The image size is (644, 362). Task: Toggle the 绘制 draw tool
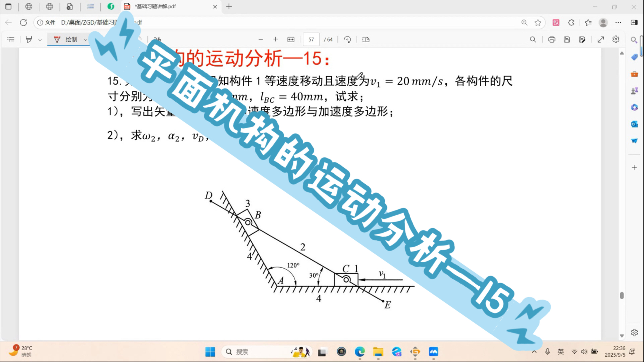pos(66,39)
